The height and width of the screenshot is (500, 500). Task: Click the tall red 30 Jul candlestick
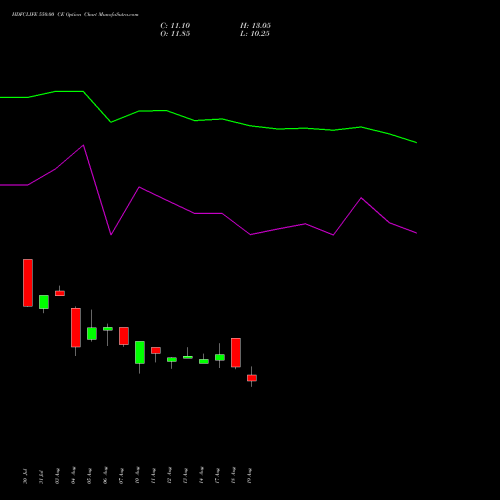[x=28, y=283]
